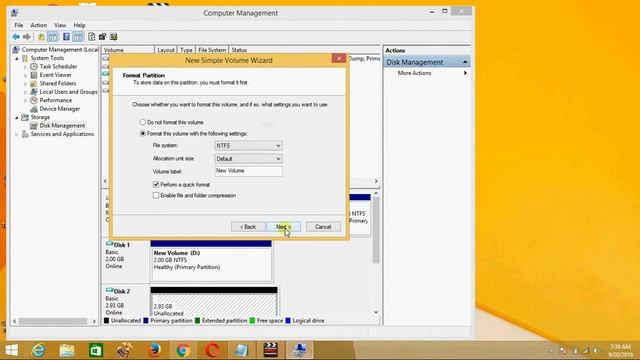Click the last green toolbar icon
The width and height of the screenshot is (640, 360).
click(x=113, y=37)
